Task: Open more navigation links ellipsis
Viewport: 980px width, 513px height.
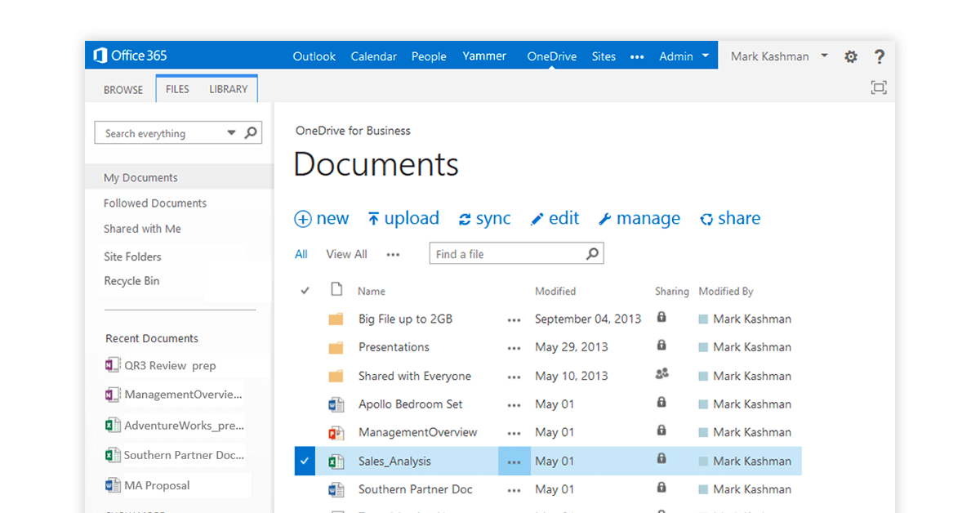Action: [x=637, y=57]
